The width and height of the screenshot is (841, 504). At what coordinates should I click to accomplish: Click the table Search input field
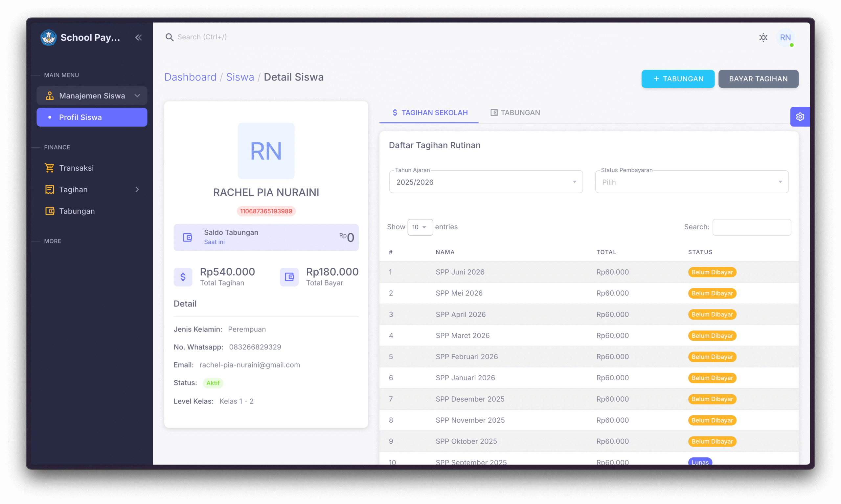(x=751, y=227)
